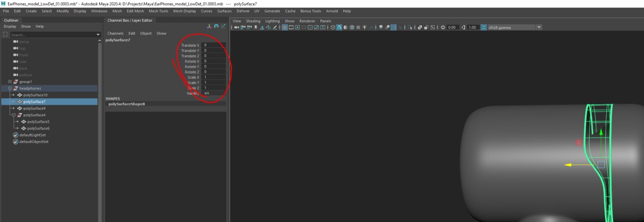
Task: Click the graph arrow icon in Channel Box
Action: 223,26
